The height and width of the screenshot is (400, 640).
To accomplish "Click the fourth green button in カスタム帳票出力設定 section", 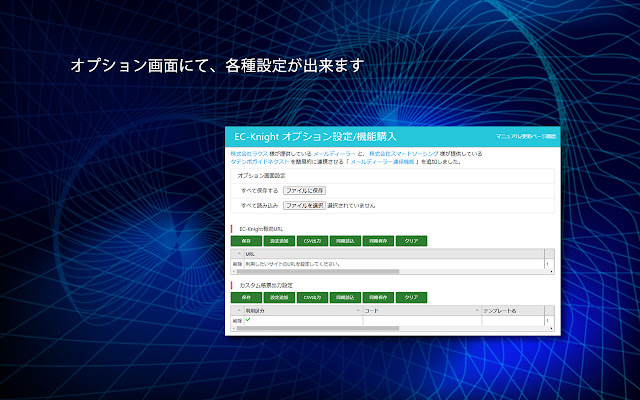I will tap(345, 298).
